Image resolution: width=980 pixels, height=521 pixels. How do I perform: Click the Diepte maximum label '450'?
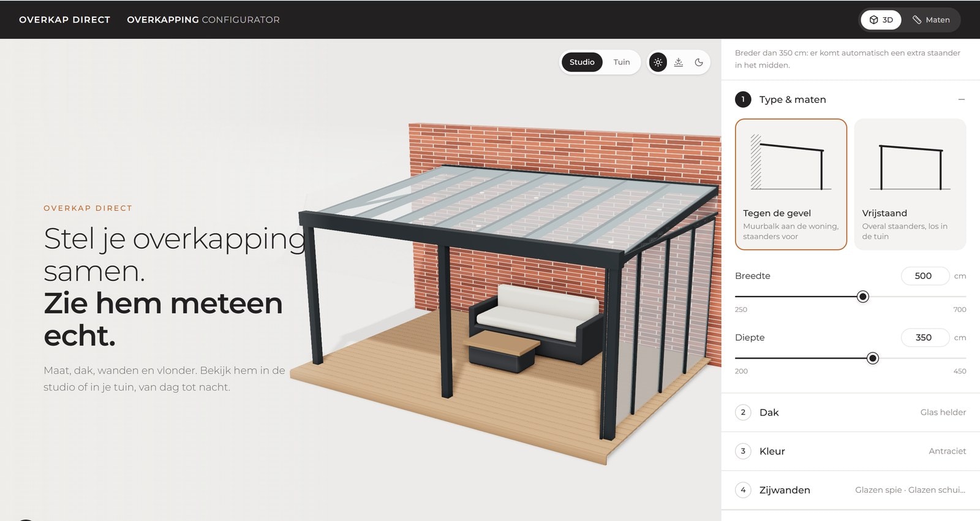(x=960, y=371)
